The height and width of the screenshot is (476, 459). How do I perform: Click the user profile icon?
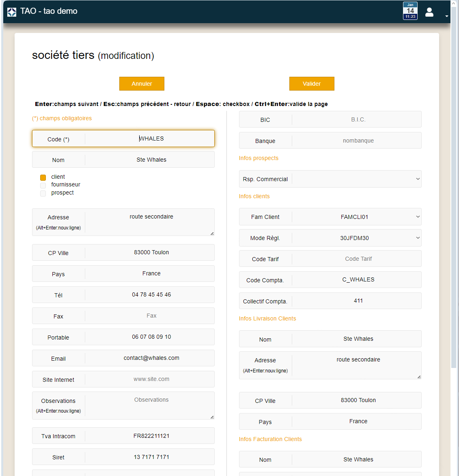(429, 12)
